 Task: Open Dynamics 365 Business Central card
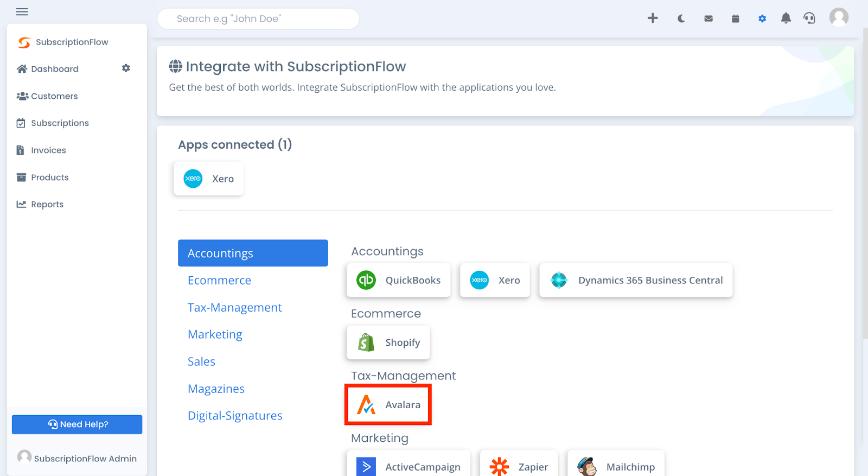636,281
